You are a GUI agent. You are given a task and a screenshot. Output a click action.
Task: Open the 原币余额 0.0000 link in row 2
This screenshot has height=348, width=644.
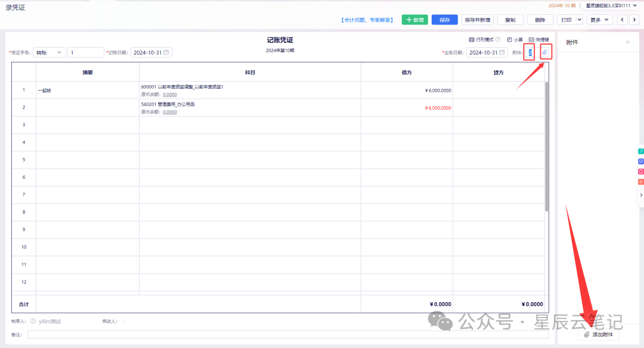(x=170, y=112)
